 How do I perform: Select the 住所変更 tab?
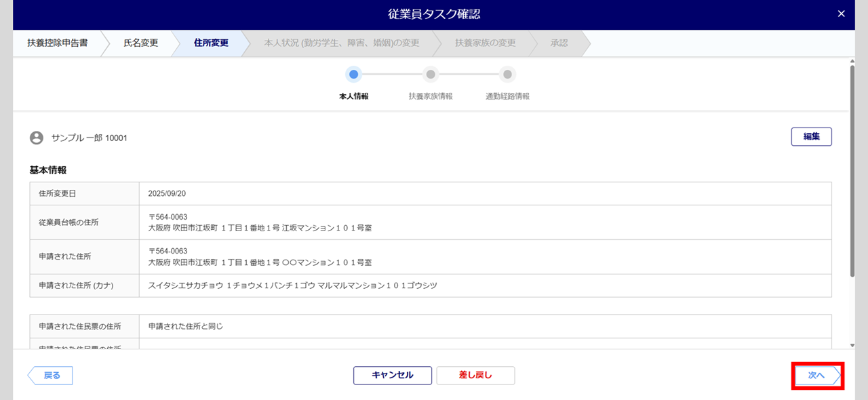[211, 43]
